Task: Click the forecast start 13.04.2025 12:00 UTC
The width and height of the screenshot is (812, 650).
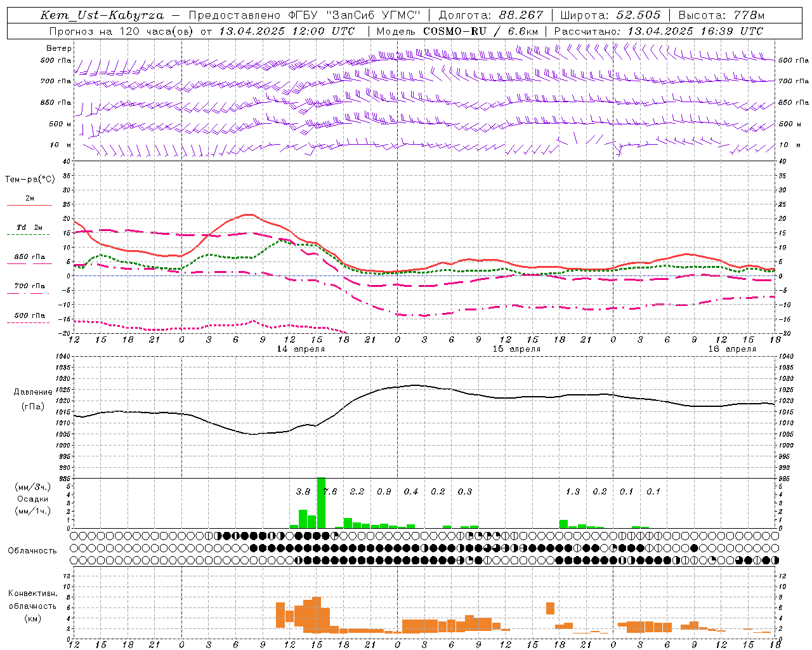Action: [x=287, y=31]
